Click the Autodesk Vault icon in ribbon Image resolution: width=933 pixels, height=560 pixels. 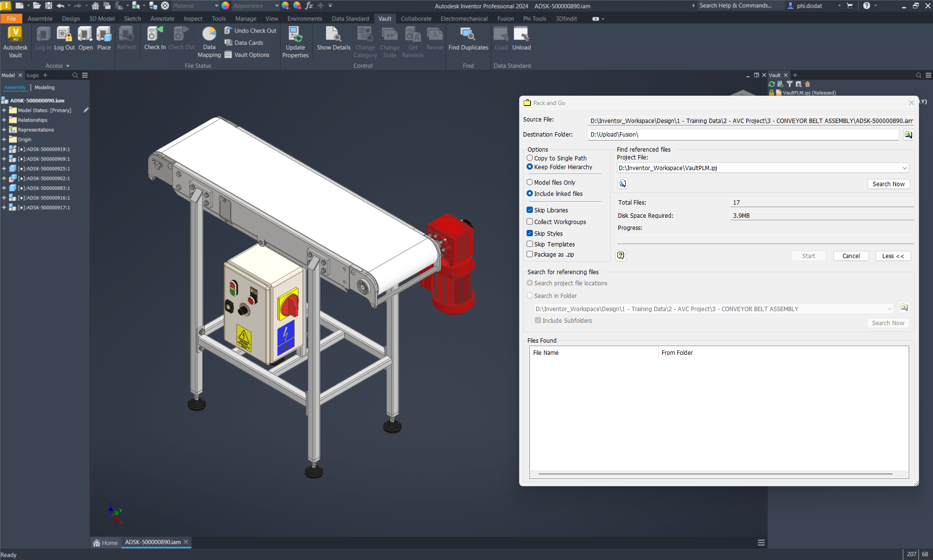tap(15, 42)
